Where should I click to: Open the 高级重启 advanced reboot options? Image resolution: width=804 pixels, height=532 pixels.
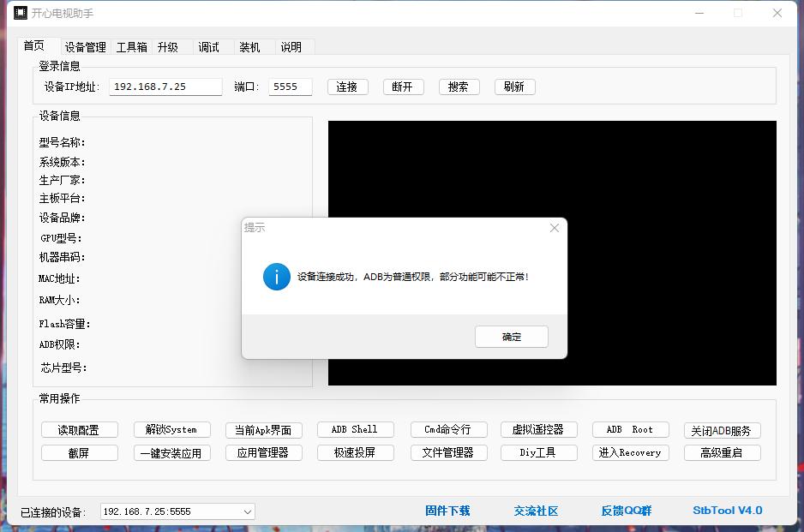pos(722,452)
